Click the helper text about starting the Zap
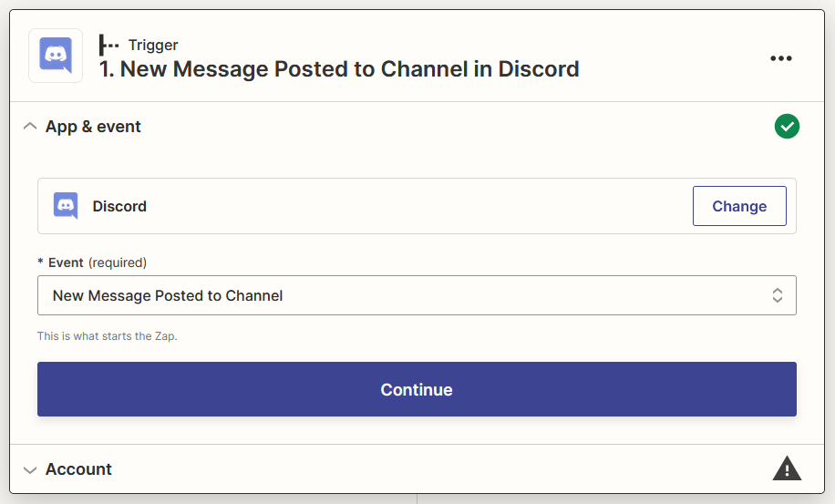Screen dimensions: 835x504 108,336
